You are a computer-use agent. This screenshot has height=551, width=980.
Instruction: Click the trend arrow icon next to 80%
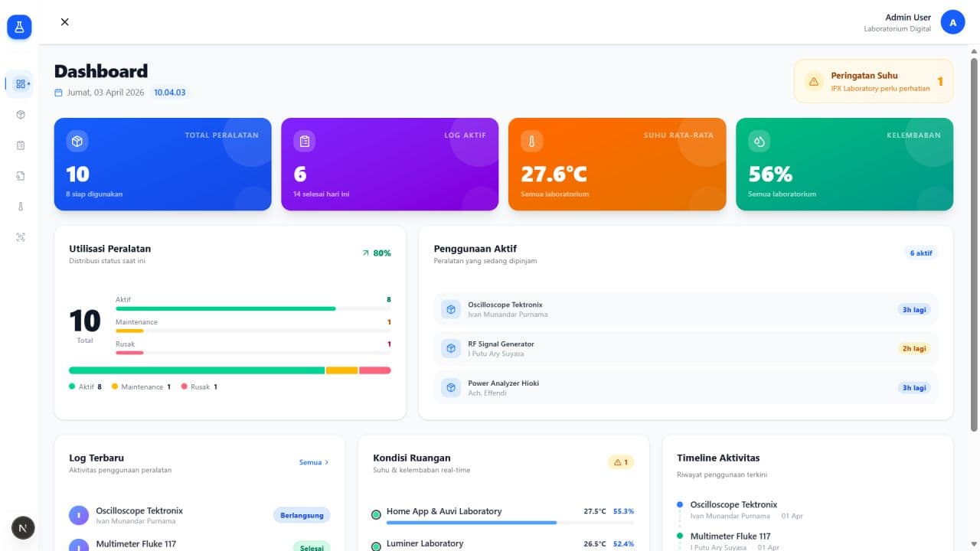365,253
